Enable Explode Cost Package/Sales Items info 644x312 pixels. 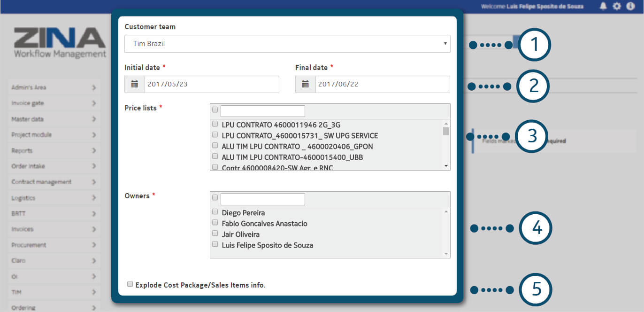tap(130, 284)
